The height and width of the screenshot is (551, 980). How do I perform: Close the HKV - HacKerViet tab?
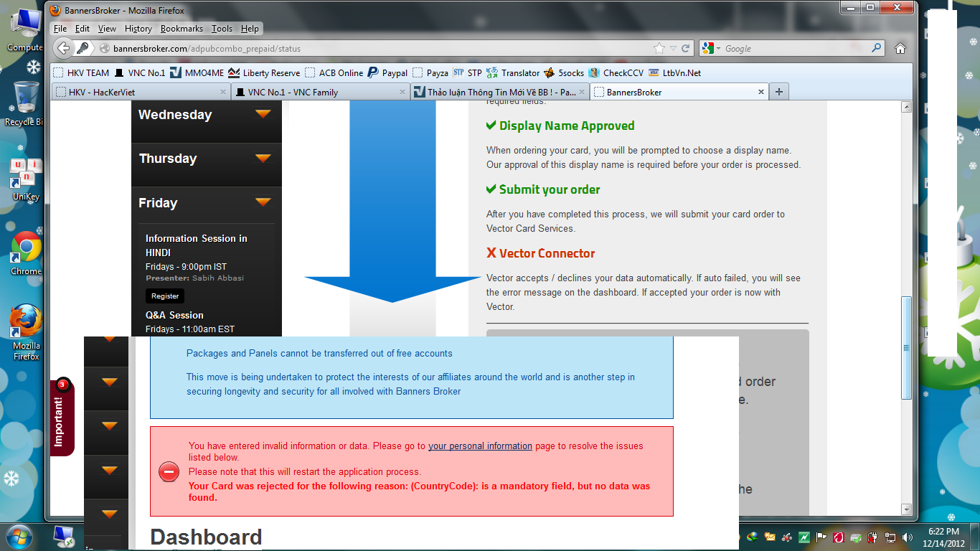222,92
